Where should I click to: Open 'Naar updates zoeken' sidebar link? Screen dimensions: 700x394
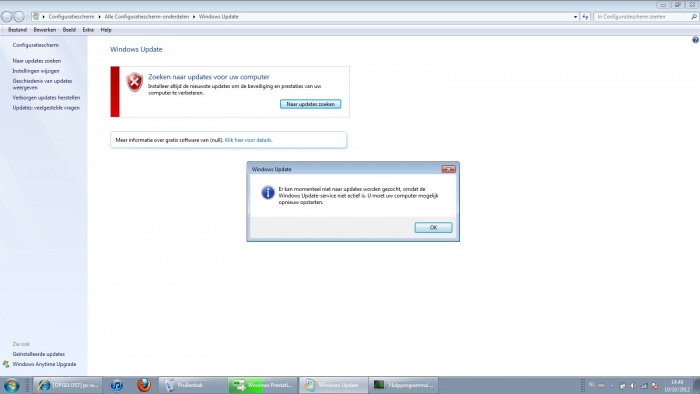coord(37,61)
